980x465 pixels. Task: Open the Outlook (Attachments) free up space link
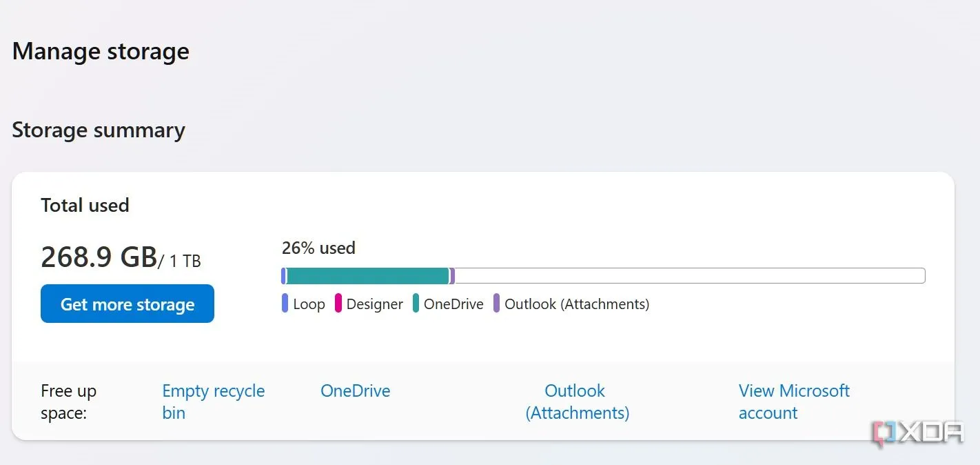click(x=578, y=402)
